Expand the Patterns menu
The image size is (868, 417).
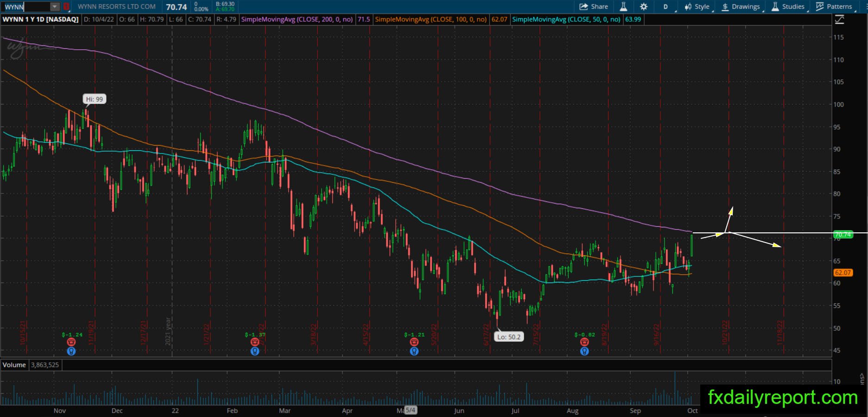coord(834,6)
